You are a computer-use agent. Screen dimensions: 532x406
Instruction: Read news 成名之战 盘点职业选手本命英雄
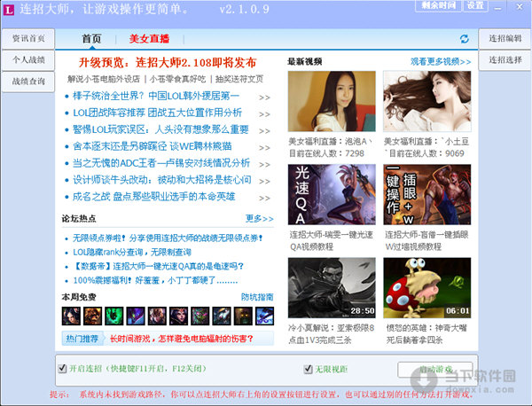(x=153, y=197)
